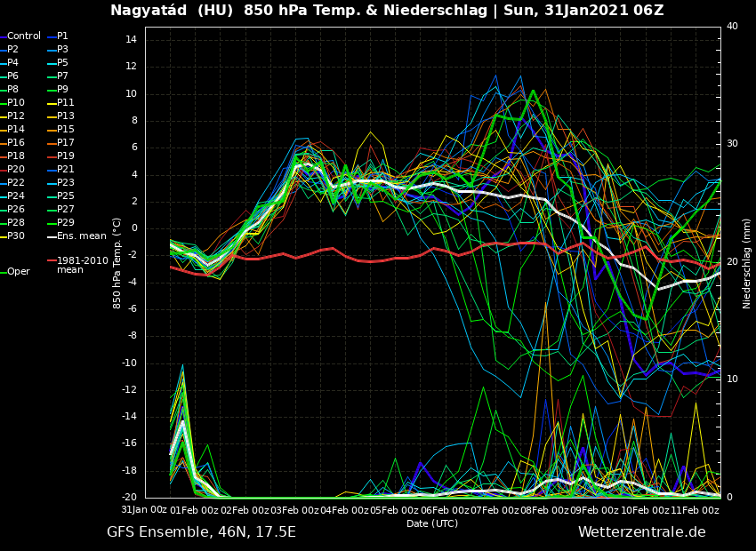Click the GFS Ensemble, 46N, 17.5E caption

(x=201, y=532)
